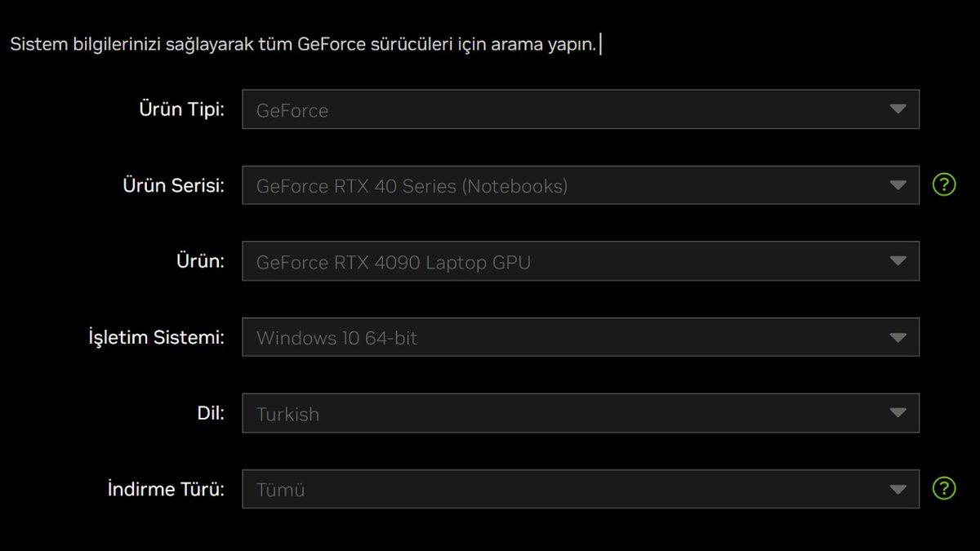The width and height of the screenshot is (980, 551).
Task: Select the GeForce RTX 40 Series (Notebooks) value
Action: point(411,186)
